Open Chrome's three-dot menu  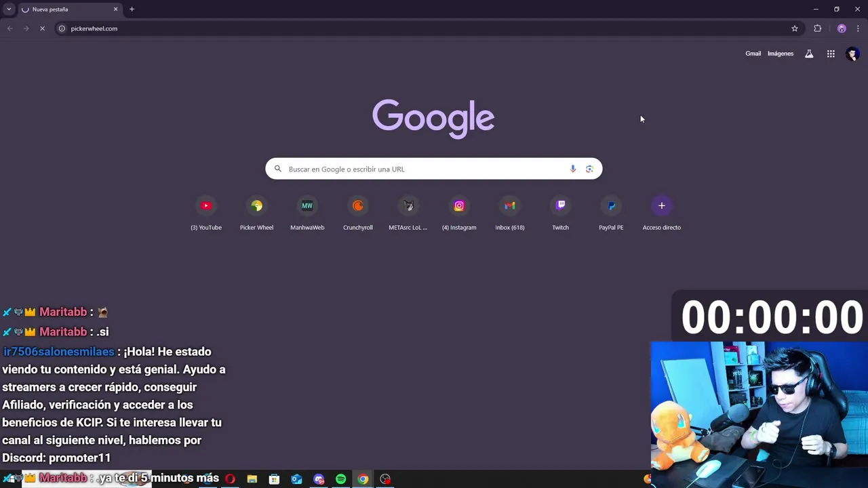click(x=858, y=28)
